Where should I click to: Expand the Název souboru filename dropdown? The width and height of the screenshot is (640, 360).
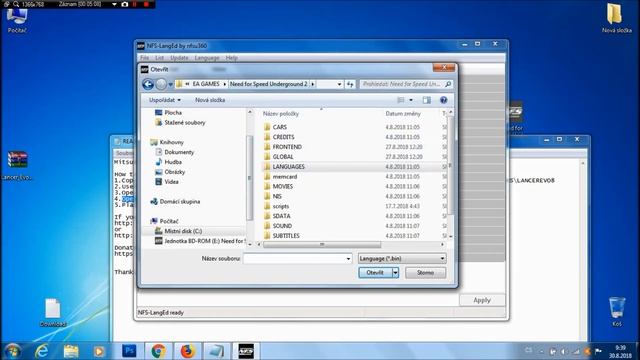348,258
